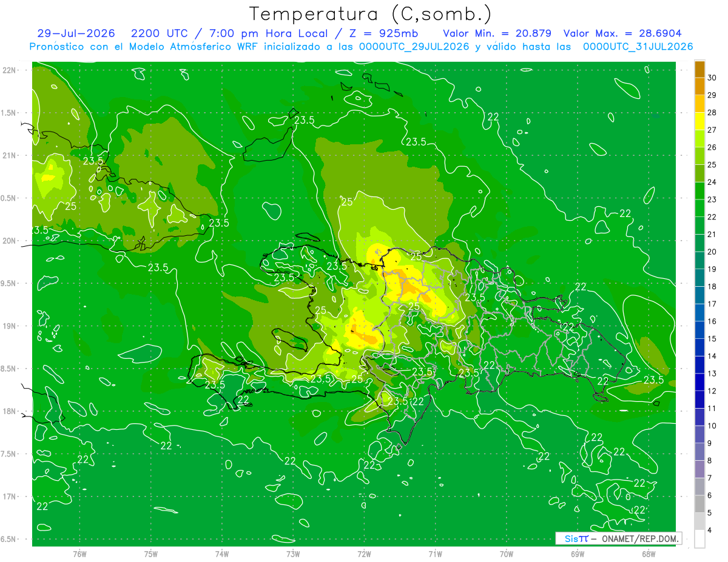728x562 pixels.
Task: Click the color bar label "20"
Action: pyautogui.click(x=712, y=252)
